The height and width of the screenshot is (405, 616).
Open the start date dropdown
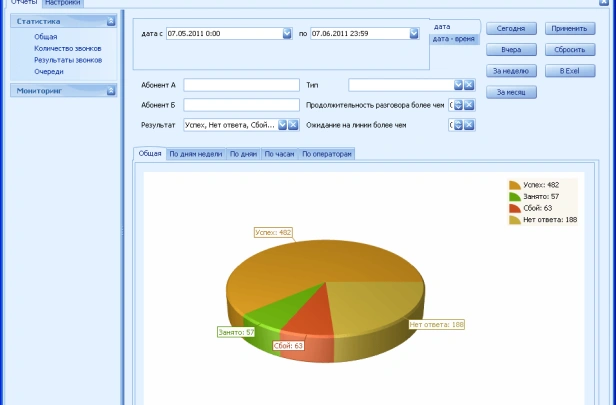tap(286, 33)
